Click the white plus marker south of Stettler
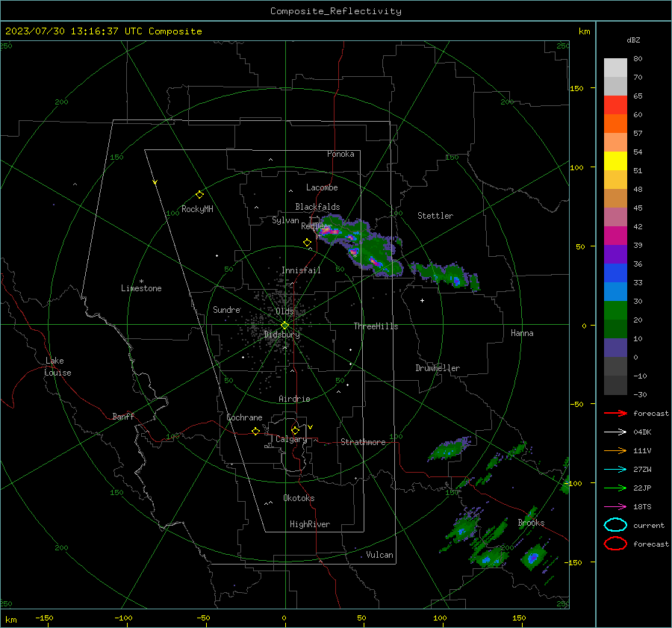672x628 pixels. pos(422,300)
